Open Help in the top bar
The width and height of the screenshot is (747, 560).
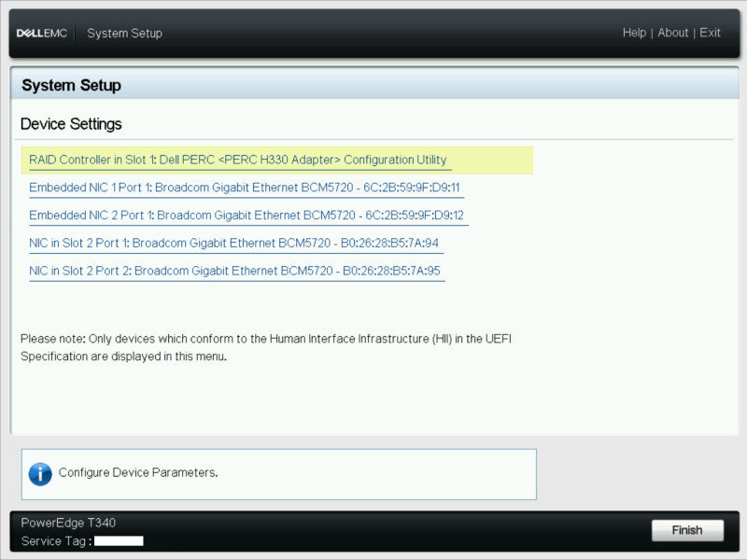[x=634, y=33]
